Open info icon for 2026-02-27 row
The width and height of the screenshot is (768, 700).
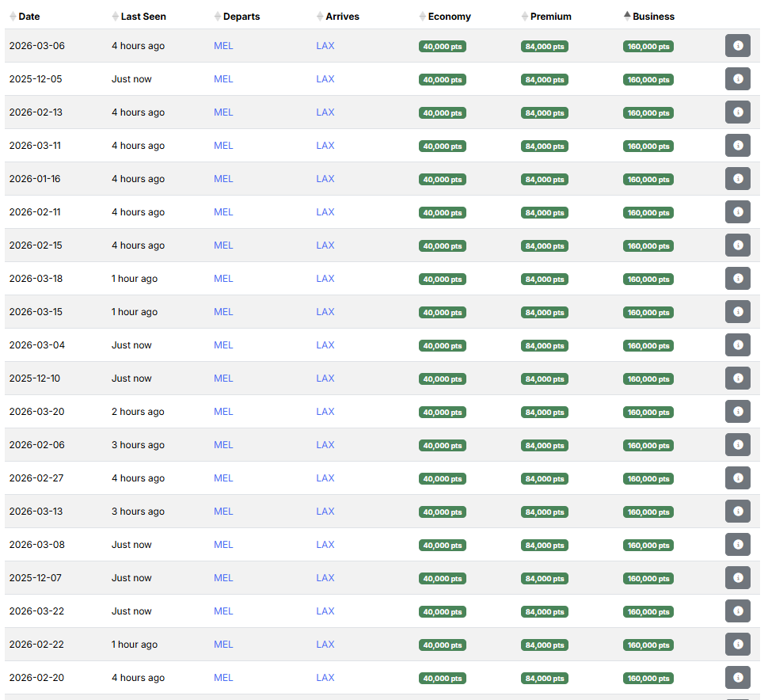tap(737, 478)
